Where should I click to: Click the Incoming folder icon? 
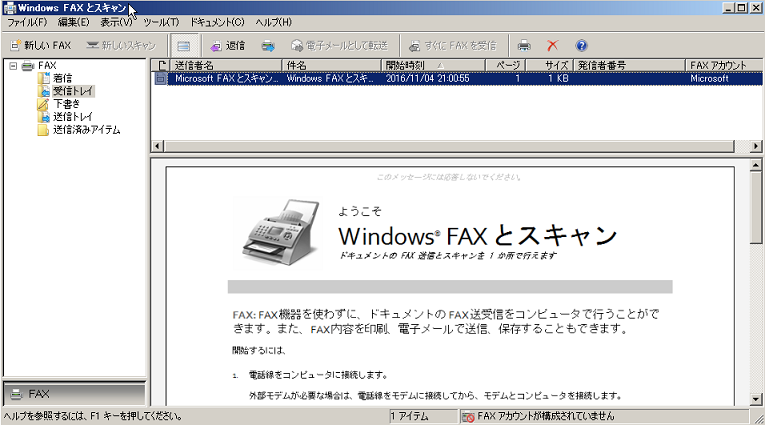point(43,78)
